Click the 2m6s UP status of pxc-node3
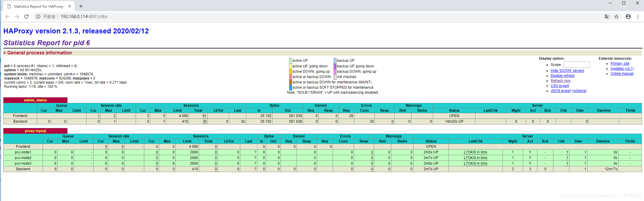Image resolution: width=644 pixels, height=201 pixels. (x=431, y=163)
